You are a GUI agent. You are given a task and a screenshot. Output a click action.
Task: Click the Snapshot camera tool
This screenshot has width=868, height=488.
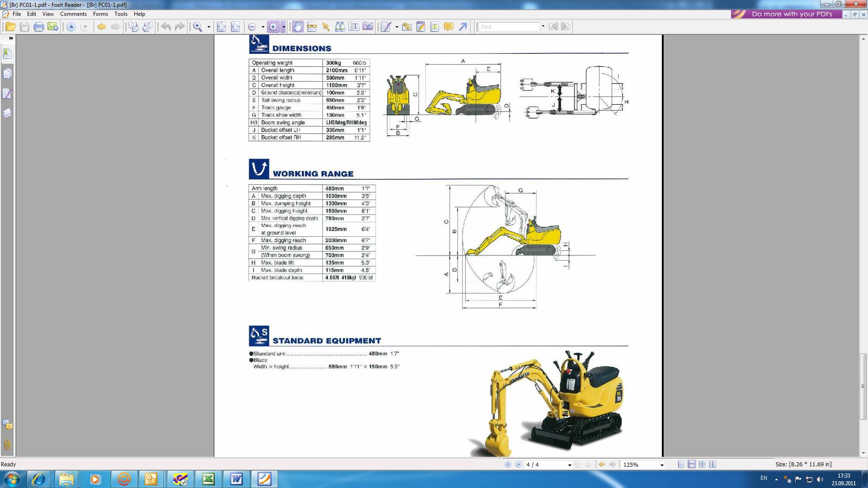click(x=368, y=27)
